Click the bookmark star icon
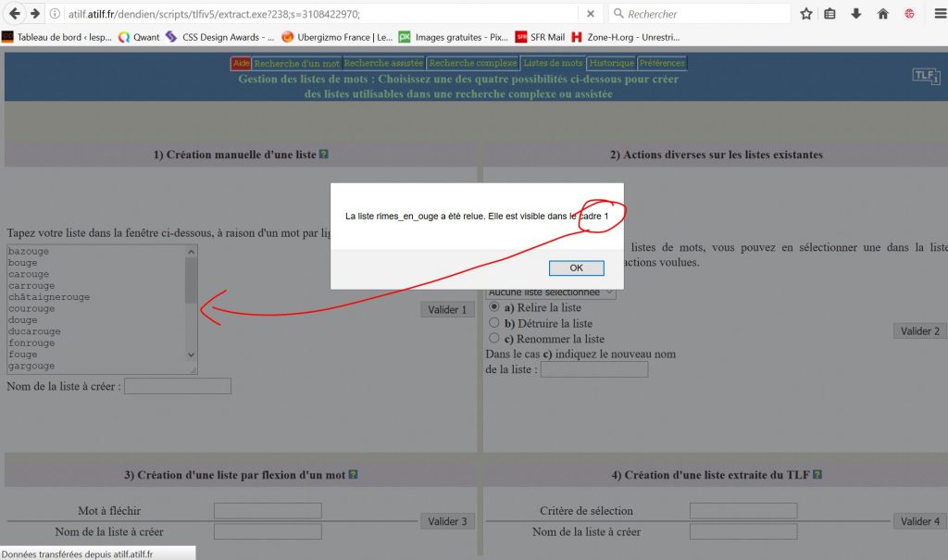The height and width of the screenshot is (560, 948). (805, 14)
